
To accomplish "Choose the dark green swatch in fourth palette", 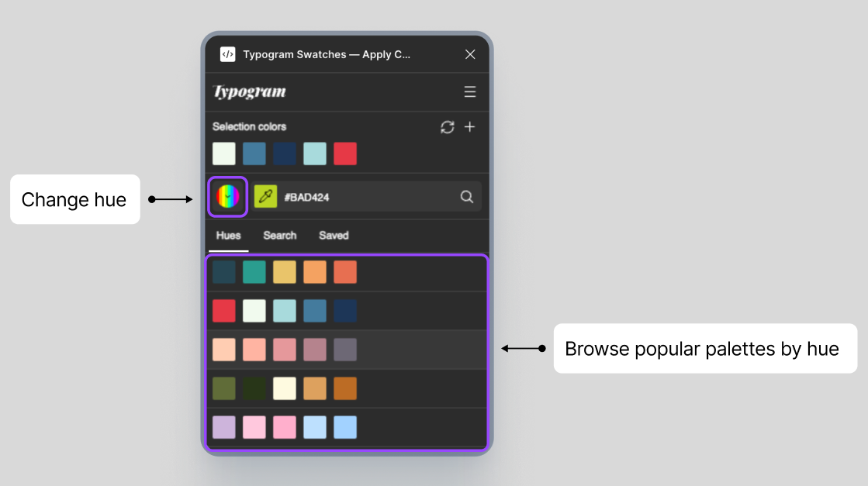I will click(254, 388).
